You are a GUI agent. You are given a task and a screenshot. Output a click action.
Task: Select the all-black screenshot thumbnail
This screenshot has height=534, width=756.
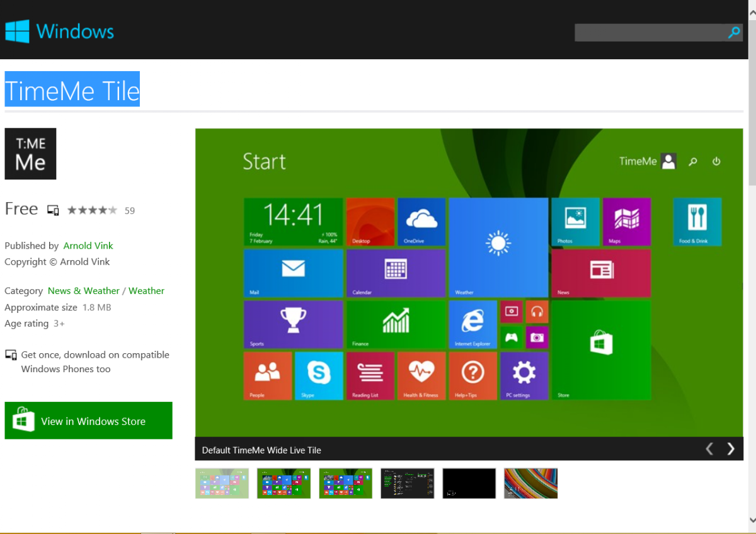click(x=469, y=483)
